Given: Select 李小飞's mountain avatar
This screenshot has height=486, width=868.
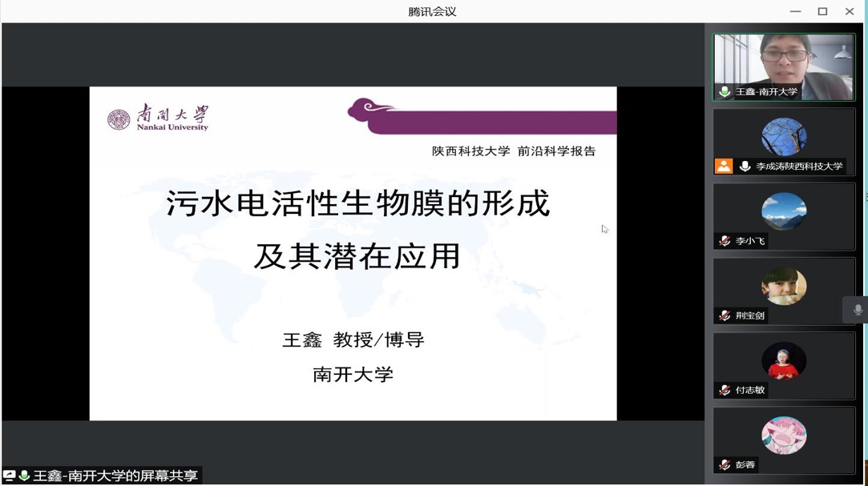Looking at the screenshot, I should tap(784, 211).
